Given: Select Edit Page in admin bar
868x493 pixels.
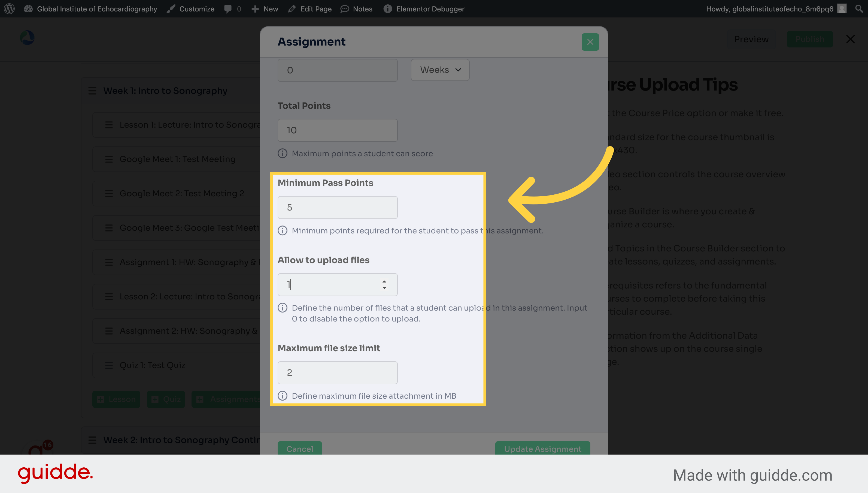Looking at the screenshot, I should (310, 9).
